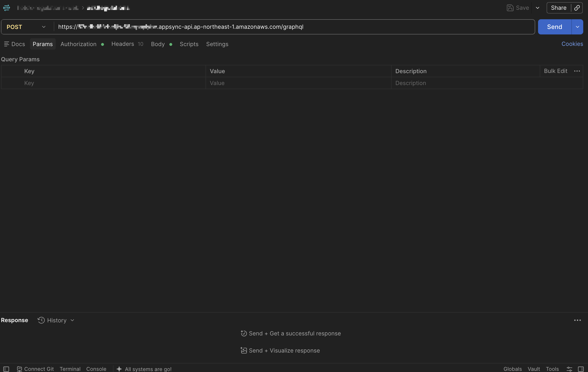
Task: Send the request
Action: click(x=554, y=27)
